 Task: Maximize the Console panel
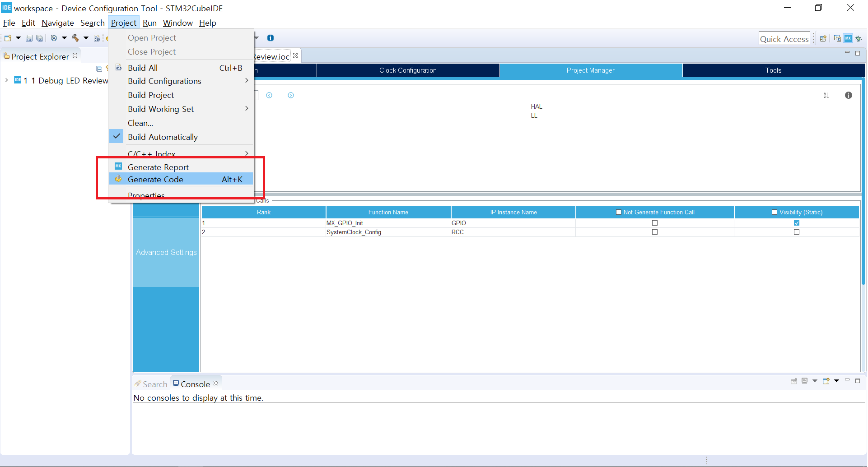coord(858,380)
